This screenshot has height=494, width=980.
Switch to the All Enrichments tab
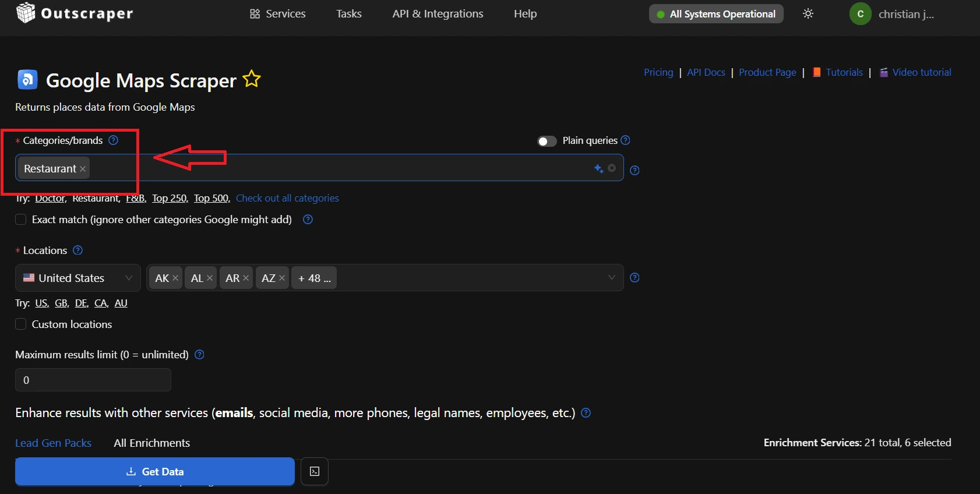click(151, 443)
